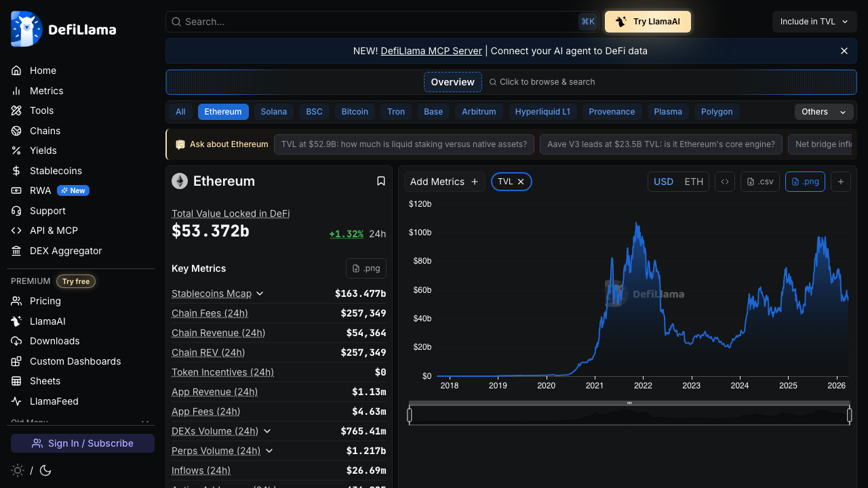Expand the DEXs Volume (24h) dropdown
The image size is (868, 488).
(x=267, y=431)
